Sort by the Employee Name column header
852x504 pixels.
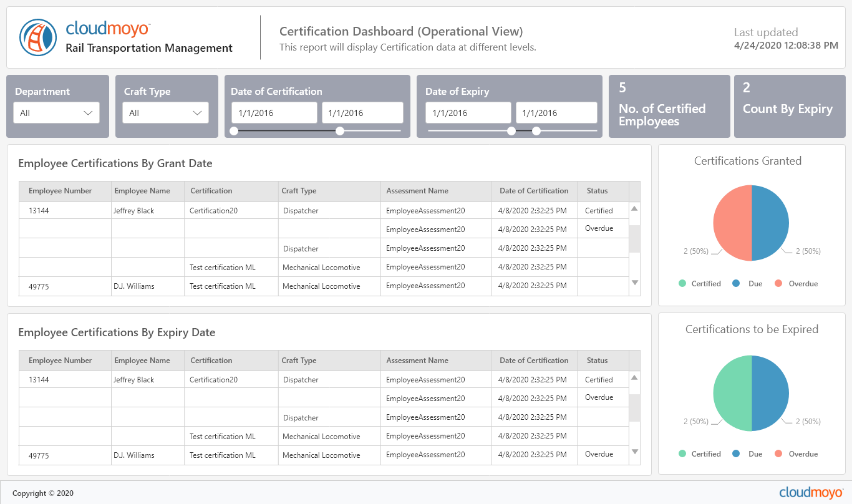pos(142,191)
